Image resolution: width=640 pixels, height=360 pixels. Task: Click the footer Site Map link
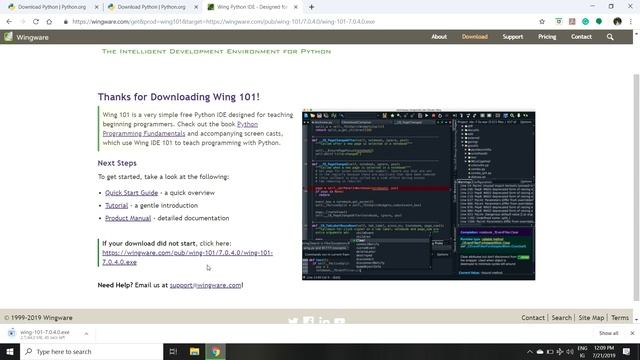click(x=591, y=318)
